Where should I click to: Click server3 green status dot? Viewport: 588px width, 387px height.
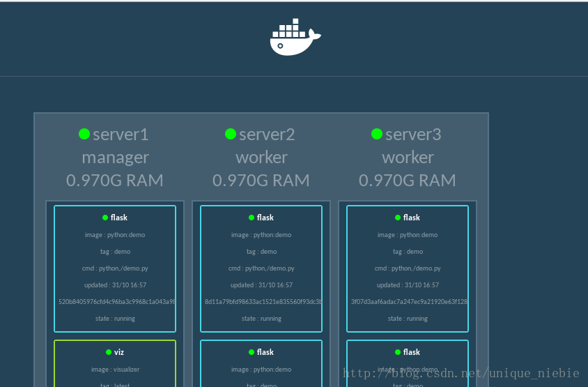(x=377, y=134)
